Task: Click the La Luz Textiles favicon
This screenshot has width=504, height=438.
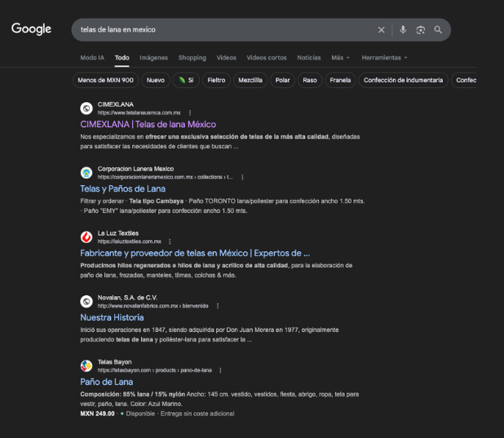Action: click(86, 237)
